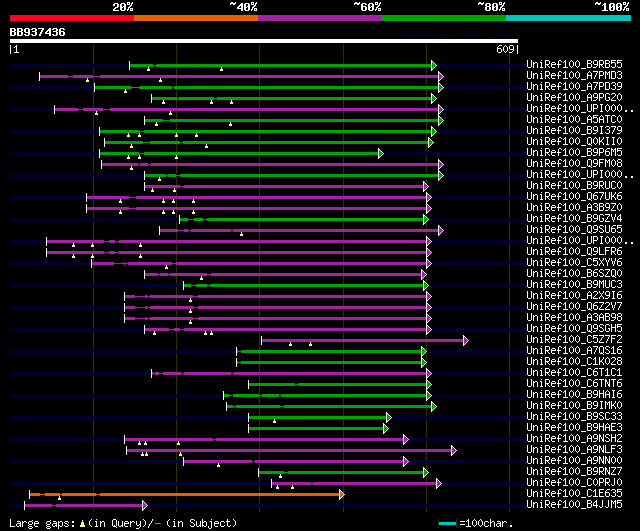Choose hit UniRef100_B9HAE3
640x531 pixels.
(574, 428)
